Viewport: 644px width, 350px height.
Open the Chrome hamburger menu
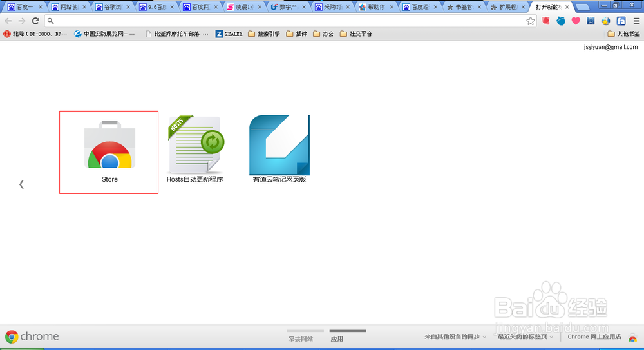click(636, 21)
